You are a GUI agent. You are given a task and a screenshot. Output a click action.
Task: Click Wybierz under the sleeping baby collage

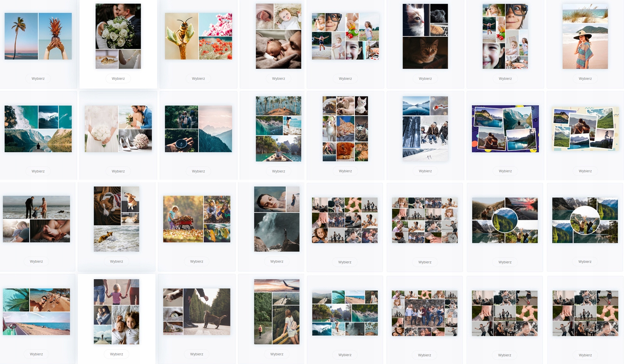click(279, 79)
